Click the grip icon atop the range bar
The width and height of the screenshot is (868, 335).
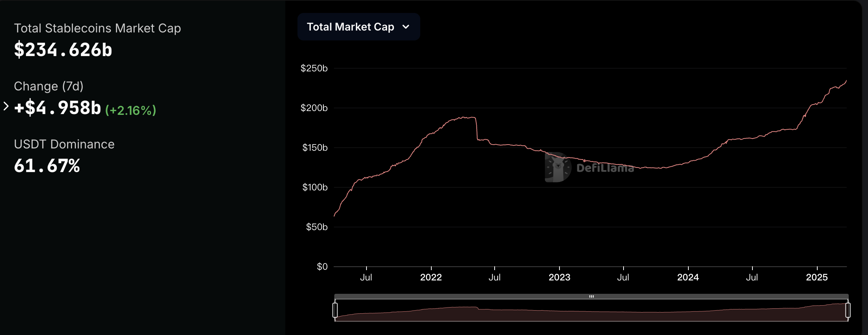[591, 296]
